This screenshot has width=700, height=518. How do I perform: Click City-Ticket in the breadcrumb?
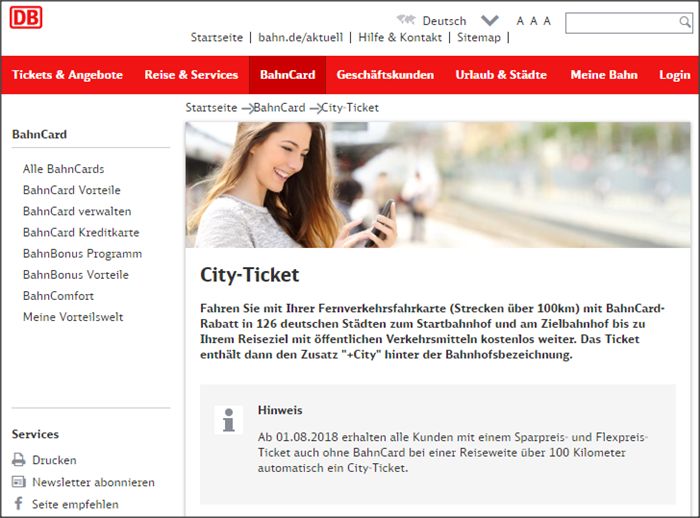pos(350,108)
